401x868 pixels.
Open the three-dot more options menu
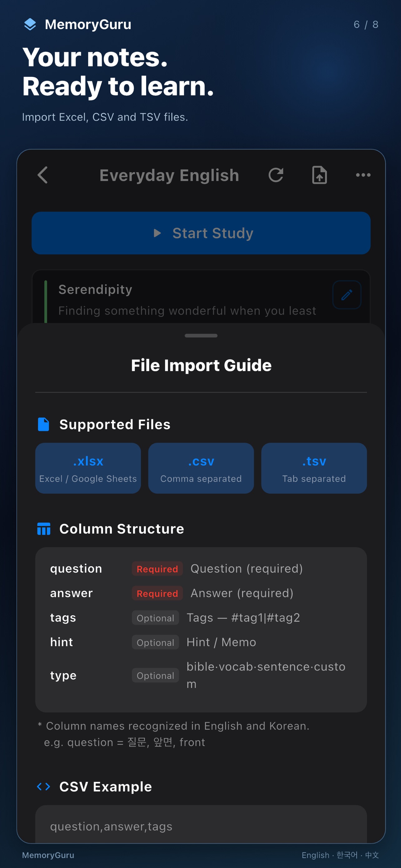363,175
